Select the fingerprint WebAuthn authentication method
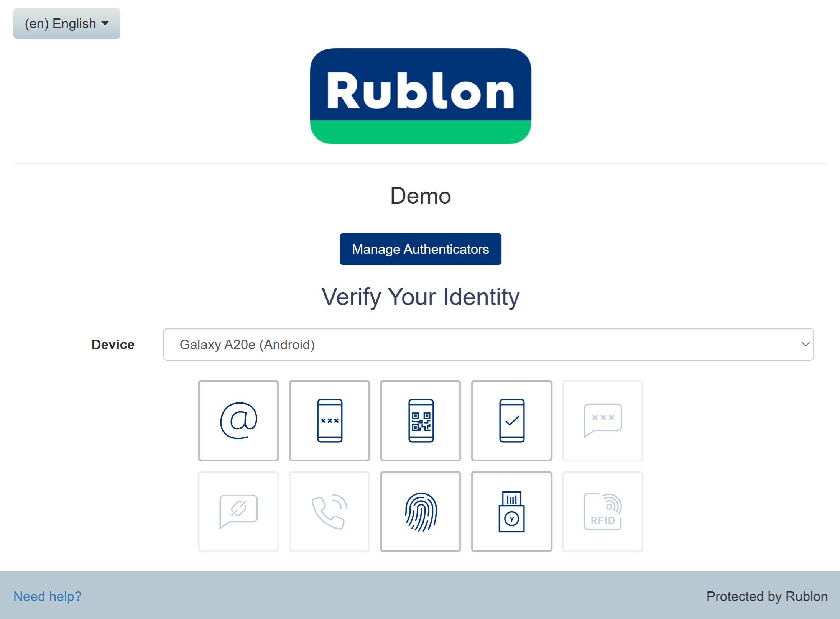Image resolution: width=840 pixels, height=619 pixels. tap(421, 512)
